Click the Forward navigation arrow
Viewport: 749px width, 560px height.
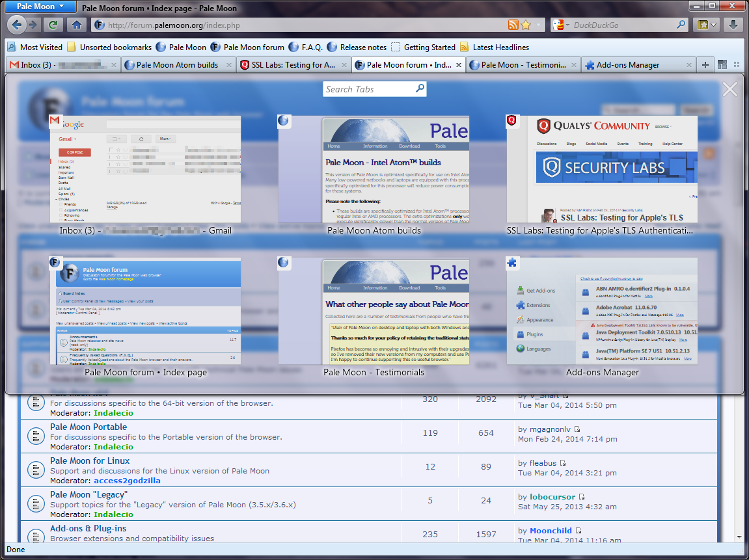[33, 25]
